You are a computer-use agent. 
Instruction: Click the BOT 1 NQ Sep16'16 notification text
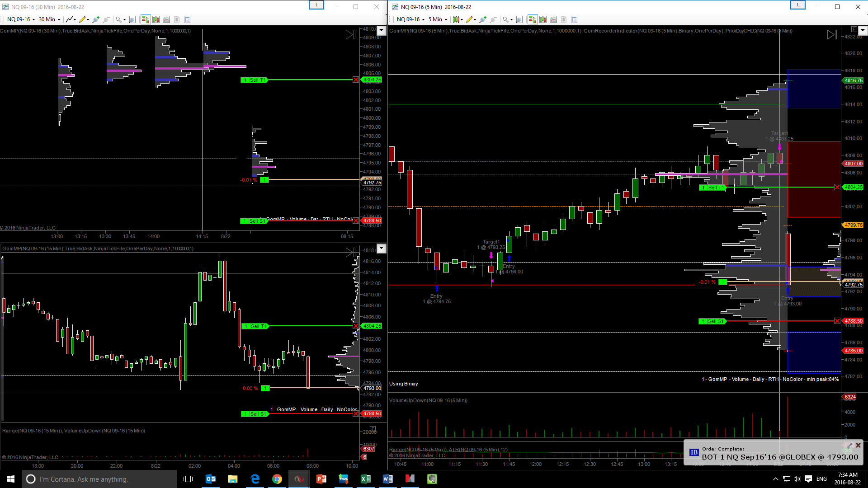[780, 457]
